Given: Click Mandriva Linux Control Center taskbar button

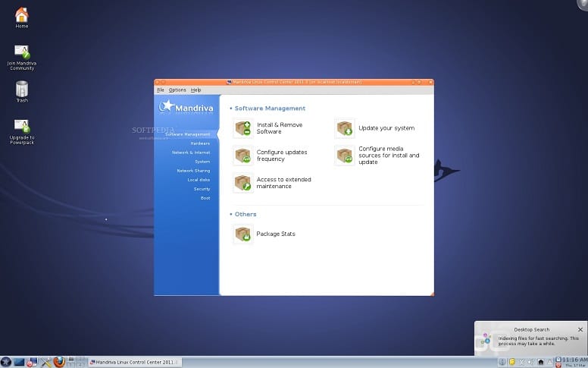Looking at the screenshot, I should [x=135, y=363].
